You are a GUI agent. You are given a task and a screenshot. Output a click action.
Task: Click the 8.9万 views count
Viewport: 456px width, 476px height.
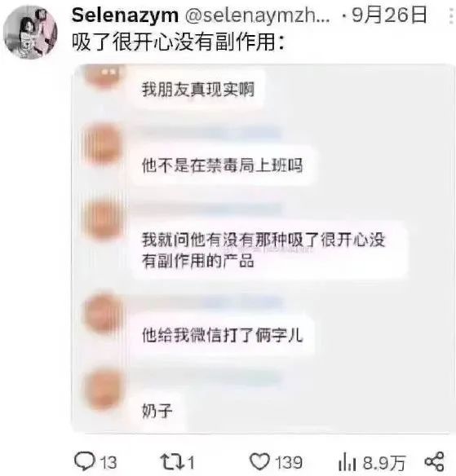tap(384, 463)
